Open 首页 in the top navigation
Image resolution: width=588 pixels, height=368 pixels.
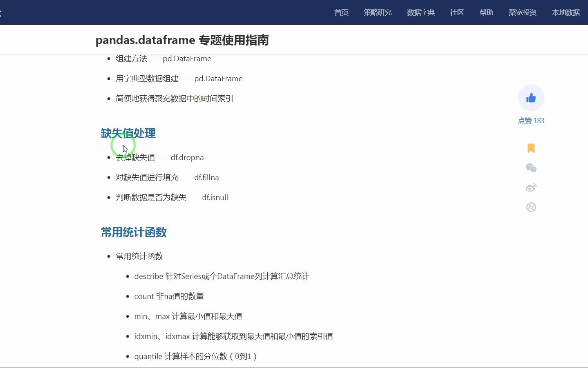pos(341,13)
